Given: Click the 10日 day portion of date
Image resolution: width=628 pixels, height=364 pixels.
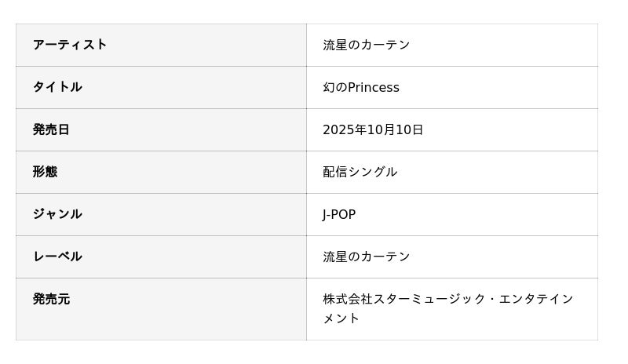Looking at the screenshot, I should (410, 129).
